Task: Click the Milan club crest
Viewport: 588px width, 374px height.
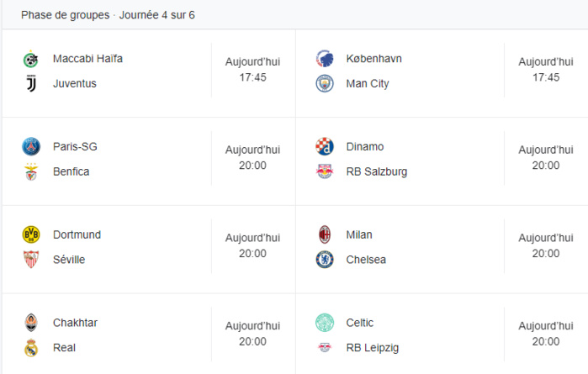Action: pyautogui.click(x=324, y=234)
